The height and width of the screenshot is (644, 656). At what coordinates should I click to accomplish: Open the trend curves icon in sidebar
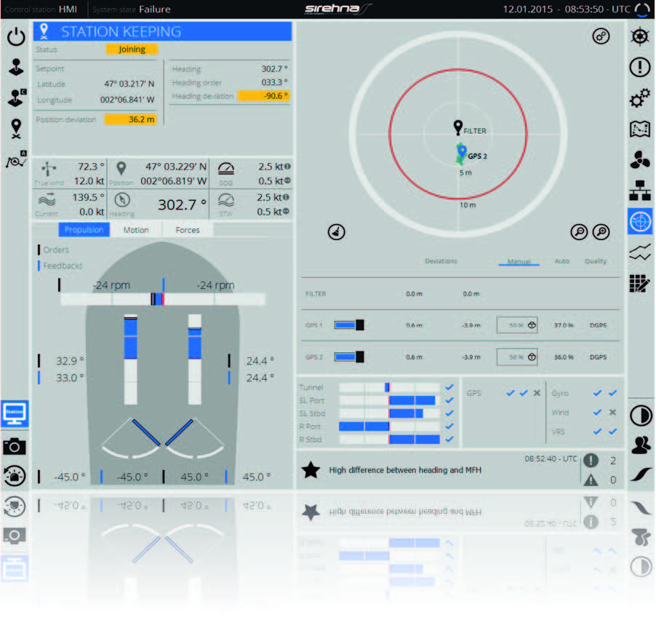click(x=639, y=253)
